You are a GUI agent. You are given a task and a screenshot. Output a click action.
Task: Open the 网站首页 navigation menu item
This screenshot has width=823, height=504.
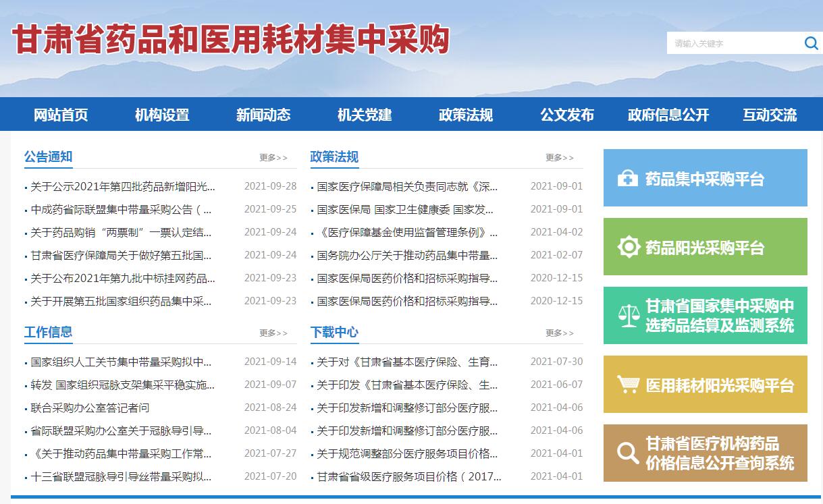point(61,115)
